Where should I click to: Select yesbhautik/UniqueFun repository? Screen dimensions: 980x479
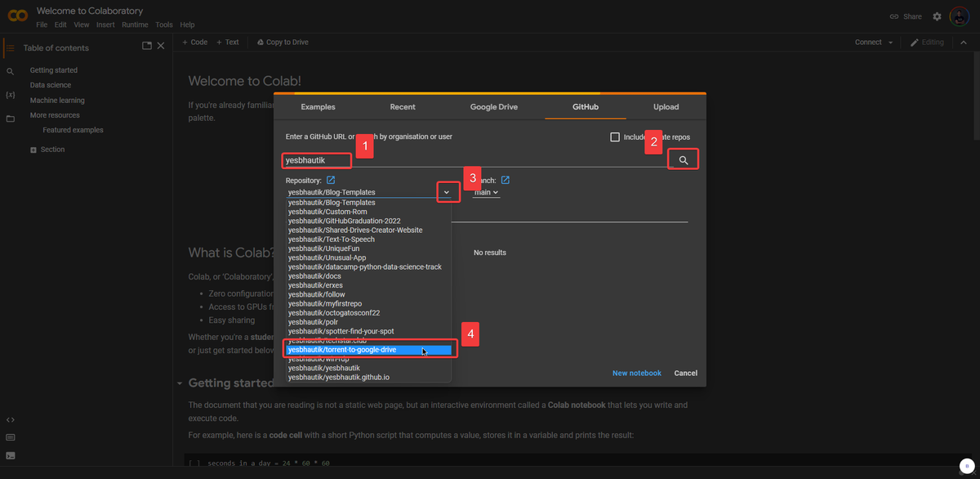(x=369, y=248)
